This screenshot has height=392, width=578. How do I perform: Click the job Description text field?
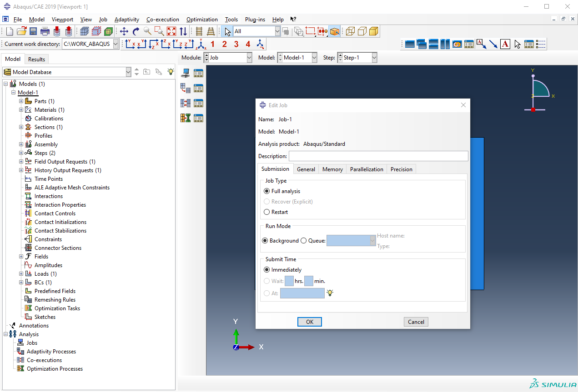click(x=378, y=156)
